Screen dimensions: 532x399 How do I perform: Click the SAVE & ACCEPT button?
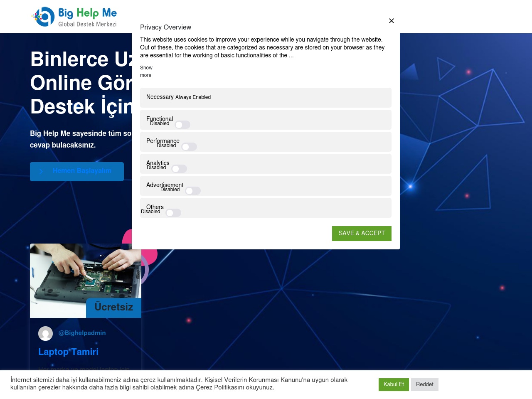coord(362,234)
